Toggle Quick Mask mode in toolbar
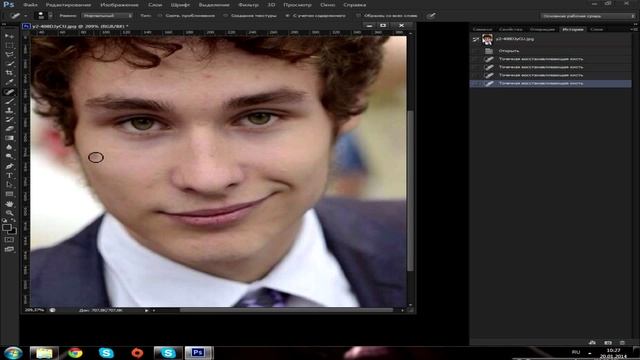The width and height of the screenshot is (640, 360). coord(9,240)
